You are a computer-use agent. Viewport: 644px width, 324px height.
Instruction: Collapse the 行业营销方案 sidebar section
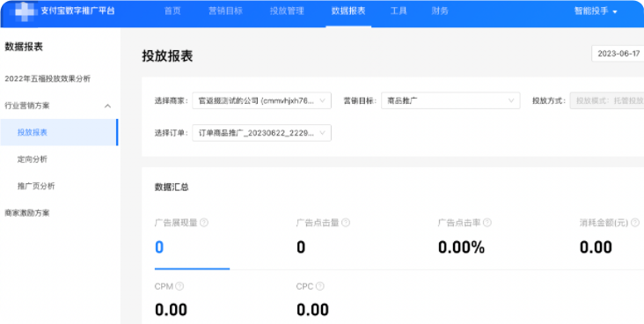[x=107, y=106]
